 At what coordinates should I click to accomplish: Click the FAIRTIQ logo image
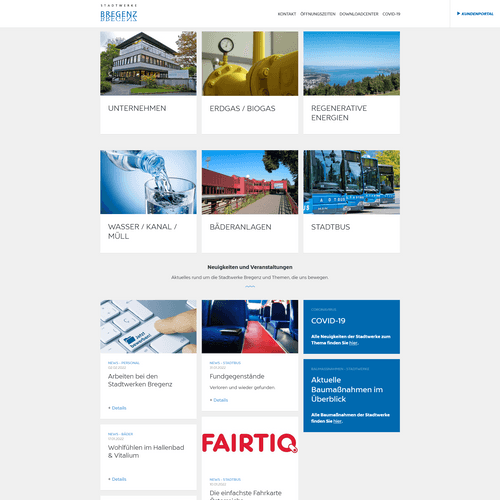point(250,443)
